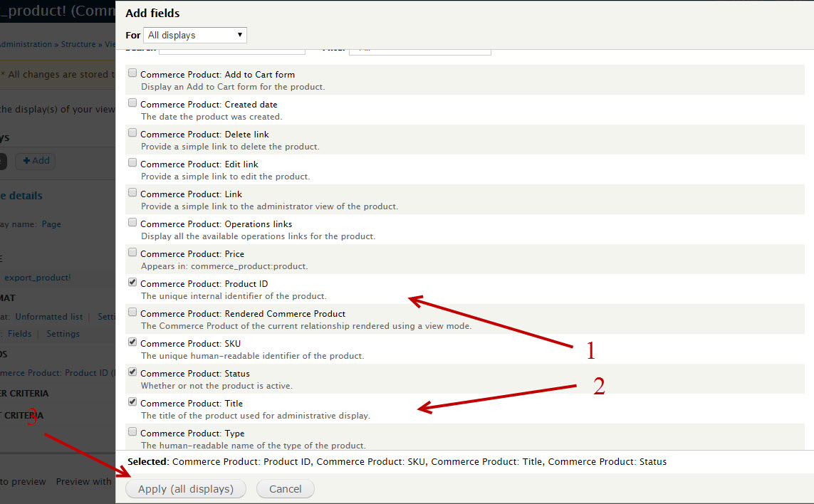
Task: Deselect the Commerce Product: Status checkbox
Action: [132, 372]
